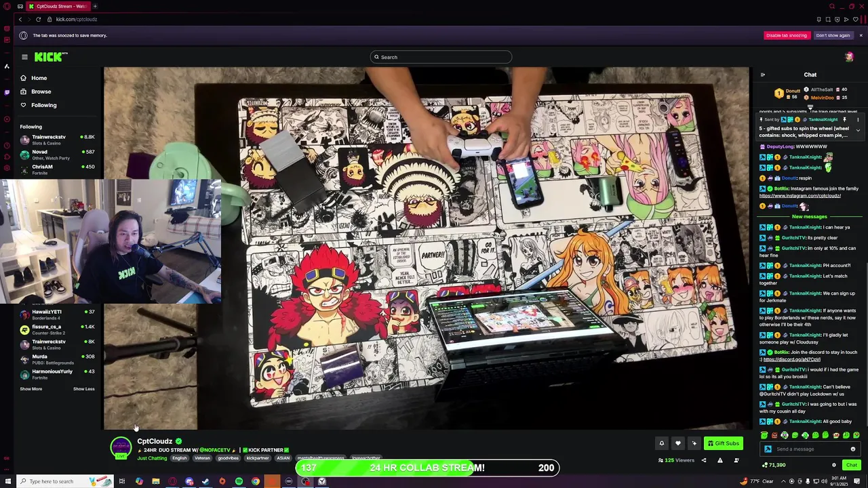The image size is (868, 488).
Task: Open the Instagram link in chat
Action: click(800, 196)
